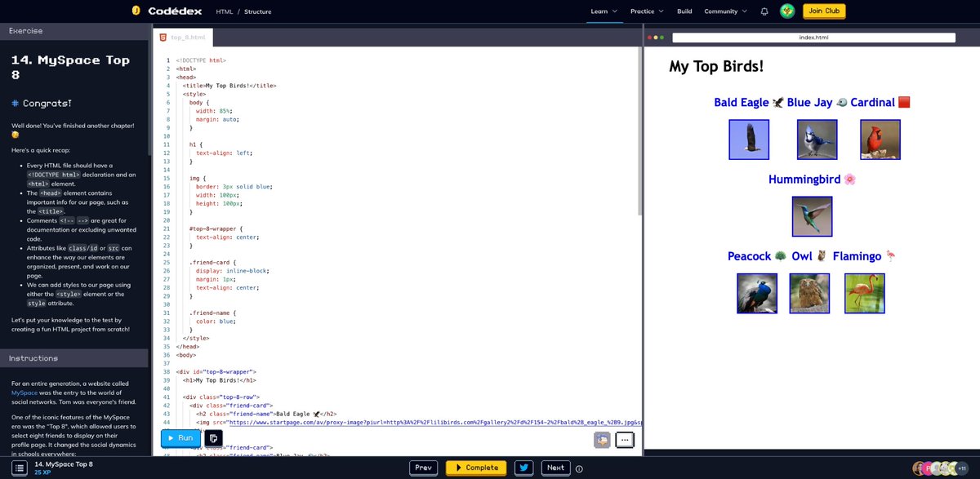The width and height of the screenshot is (980, 479).
Task: Click the green profile avatar in navbar
Action: [786, 11]
